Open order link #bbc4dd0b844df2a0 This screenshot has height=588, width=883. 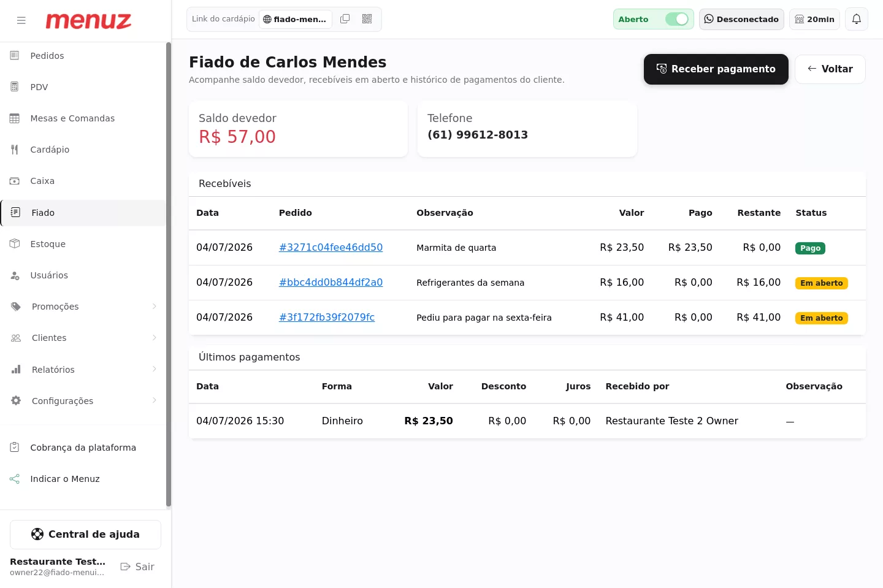(x=331, y=282)
